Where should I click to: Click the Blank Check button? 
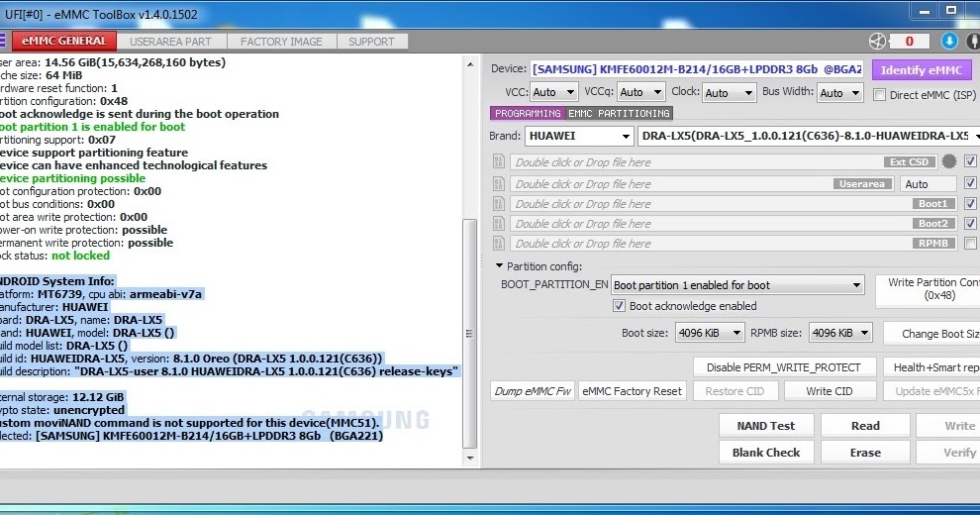[766, 453]
